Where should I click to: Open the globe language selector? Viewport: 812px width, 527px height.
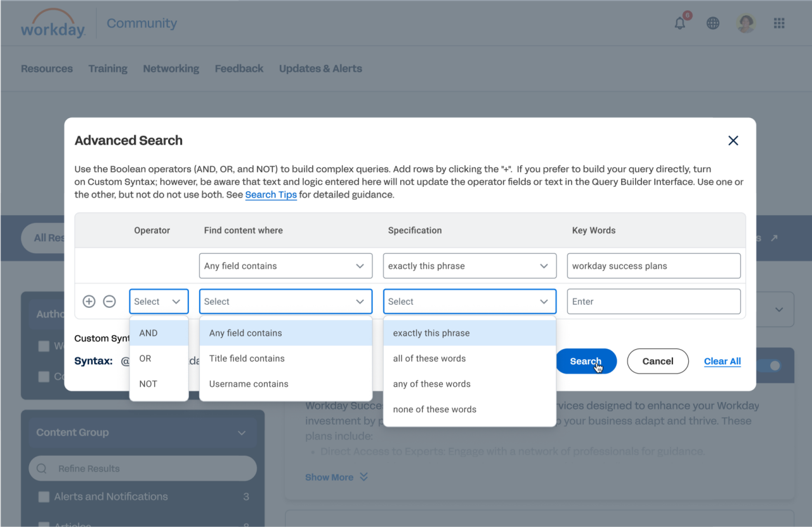(x=713, y=23)
